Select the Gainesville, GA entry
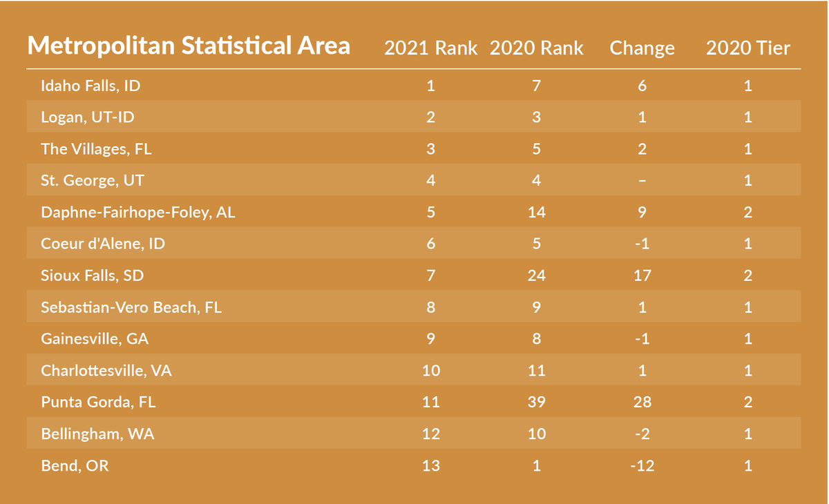 [x=95, y=339]
